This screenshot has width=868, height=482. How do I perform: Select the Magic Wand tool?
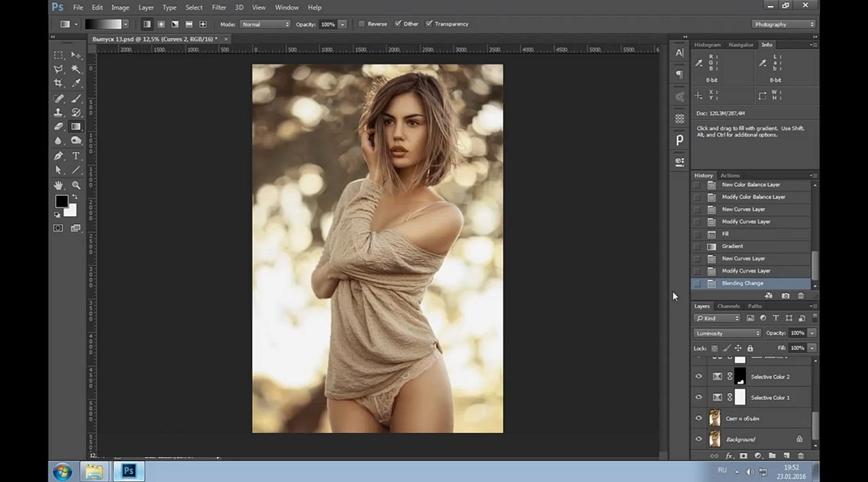click(x=76, y=69)
